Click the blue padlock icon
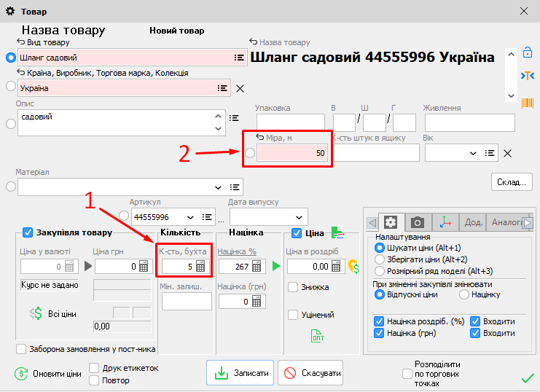 (x=526, y=52)
